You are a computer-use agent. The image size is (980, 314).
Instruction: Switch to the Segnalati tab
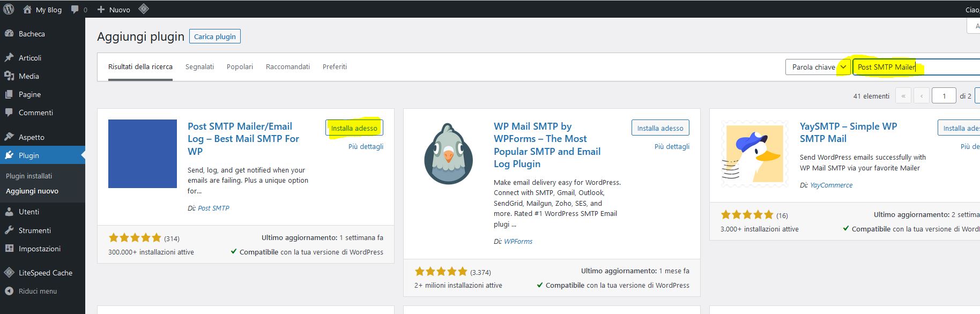(x=199, y=67)
